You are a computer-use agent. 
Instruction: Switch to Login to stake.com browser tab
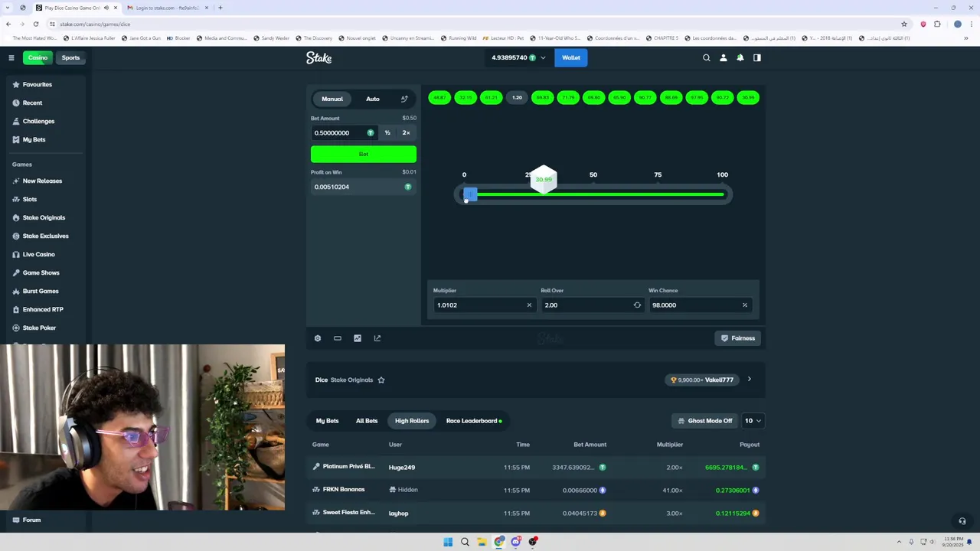point(168,8)
